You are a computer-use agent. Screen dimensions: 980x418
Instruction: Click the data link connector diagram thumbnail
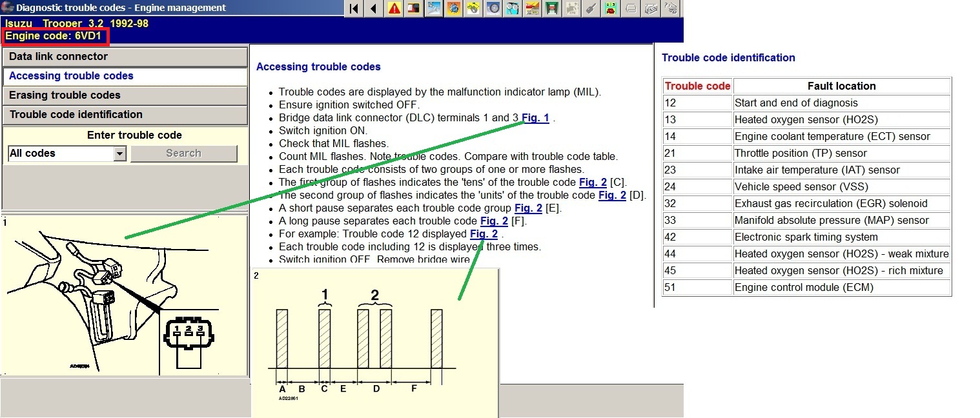click(x=124, y=295)
